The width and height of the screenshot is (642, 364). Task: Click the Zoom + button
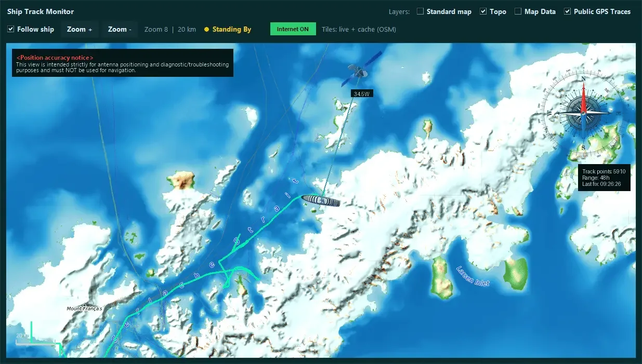pyautogui.click(x=80, y=30)
